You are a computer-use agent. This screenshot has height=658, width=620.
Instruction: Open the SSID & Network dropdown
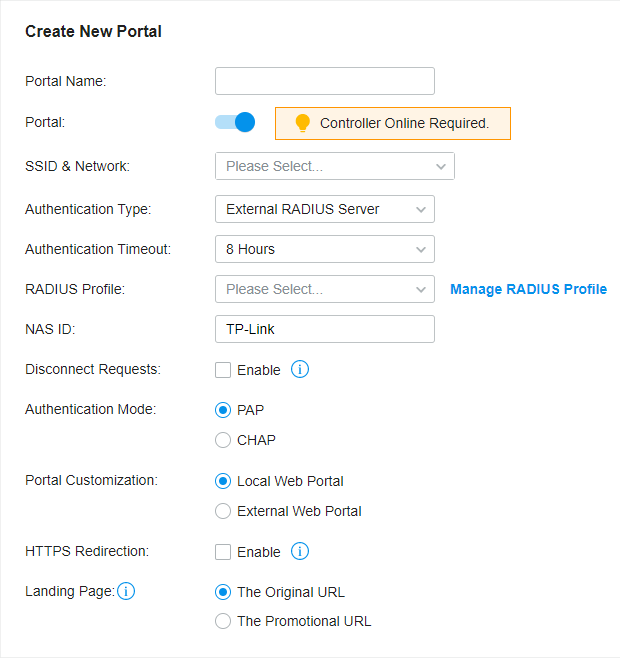click(x=335, y=166)
